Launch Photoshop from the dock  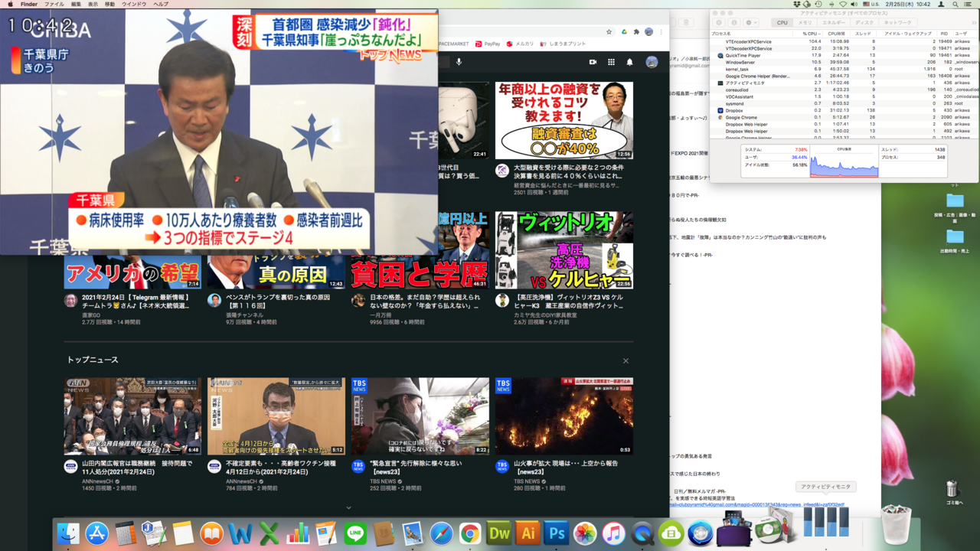(557, 533)
